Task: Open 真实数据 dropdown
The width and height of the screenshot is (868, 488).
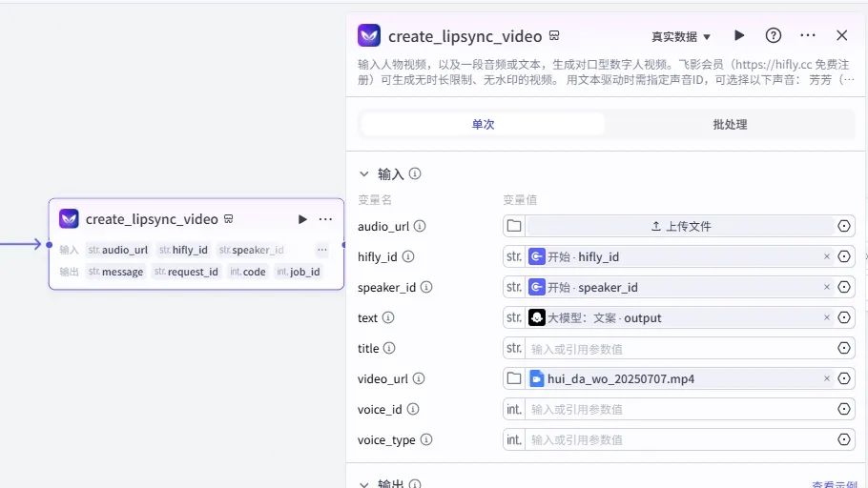Action: point(681,36)
